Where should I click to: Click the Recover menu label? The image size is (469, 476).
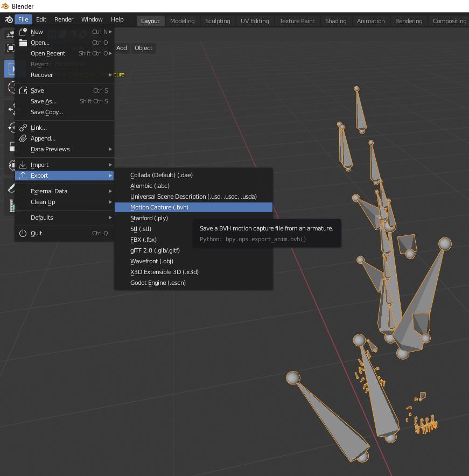pos(42,75)
